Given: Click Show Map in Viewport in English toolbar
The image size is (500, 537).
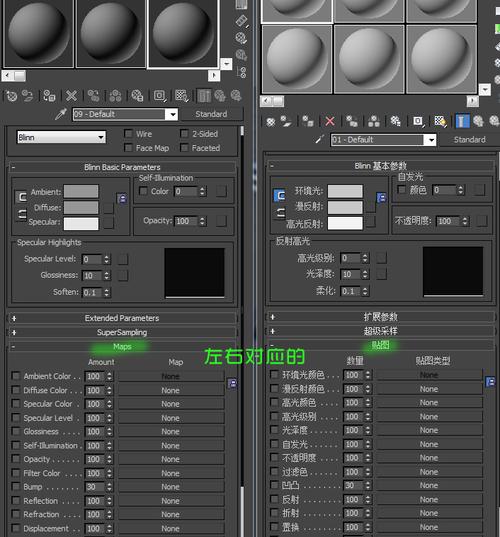Looking at the screenshot, I should click(x=182, y=96).
